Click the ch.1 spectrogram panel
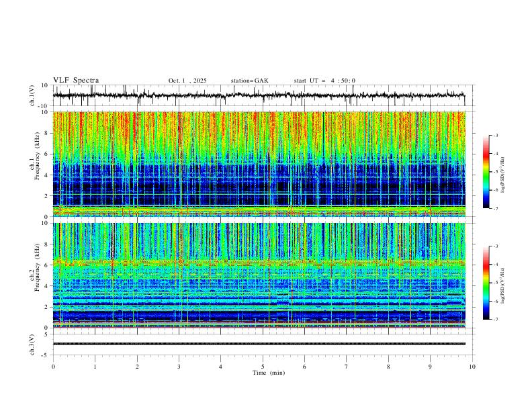Screen dimensions: 532x411 click(259, 164)
